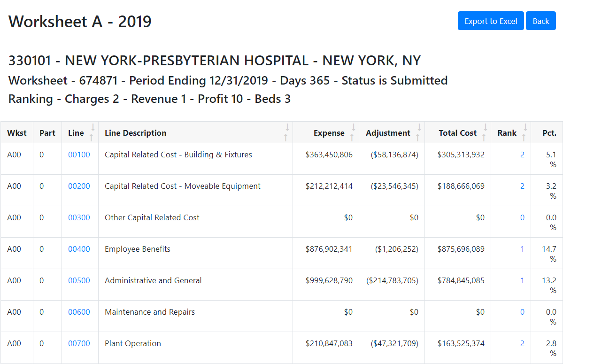Open rank 2 link for Moveable Equipment
594x364 pixels.
[x=522, y=186]
